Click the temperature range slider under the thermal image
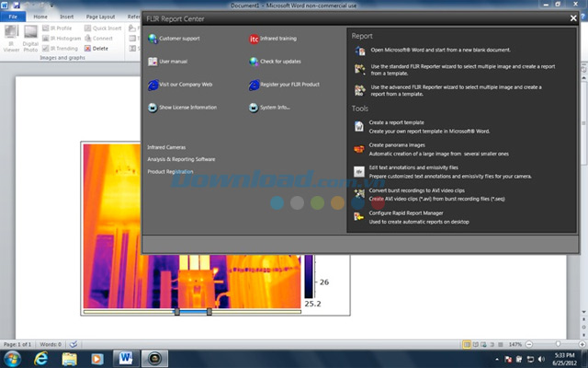588x368 pixels. (x=193, y=313)
